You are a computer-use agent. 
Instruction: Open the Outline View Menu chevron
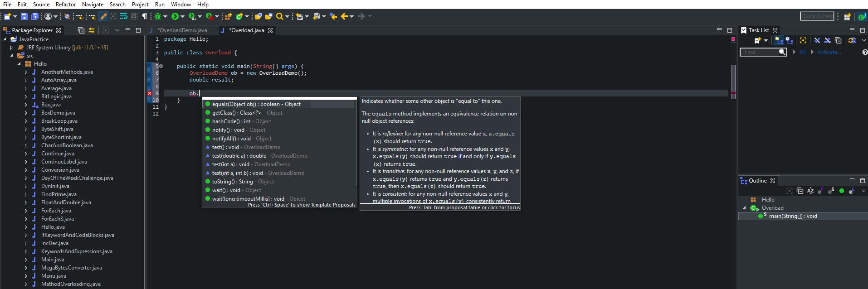click(864, 191)
